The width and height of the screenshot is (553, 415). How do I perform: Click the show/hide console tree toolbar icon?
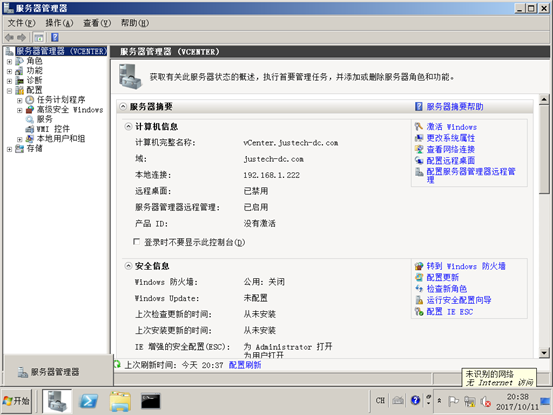[39, 37]
